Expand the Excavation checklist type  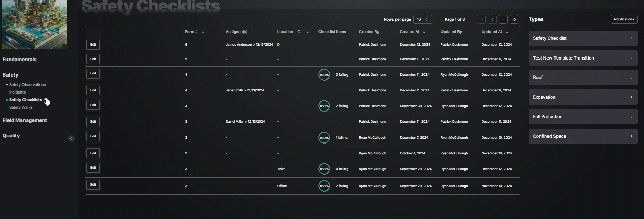(x=583, y=97)
